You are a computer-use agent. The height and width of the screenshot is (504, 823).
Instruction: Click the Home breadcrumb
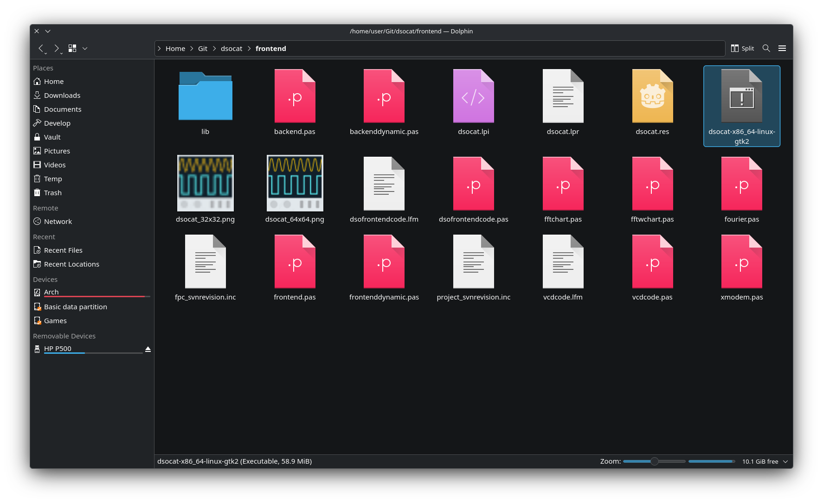pyautogui.click(x=175, y=49)
